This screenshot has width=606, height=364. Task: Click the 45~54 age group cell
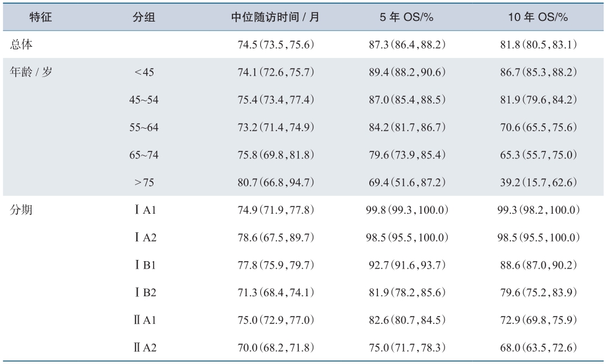tap(144, 100)
